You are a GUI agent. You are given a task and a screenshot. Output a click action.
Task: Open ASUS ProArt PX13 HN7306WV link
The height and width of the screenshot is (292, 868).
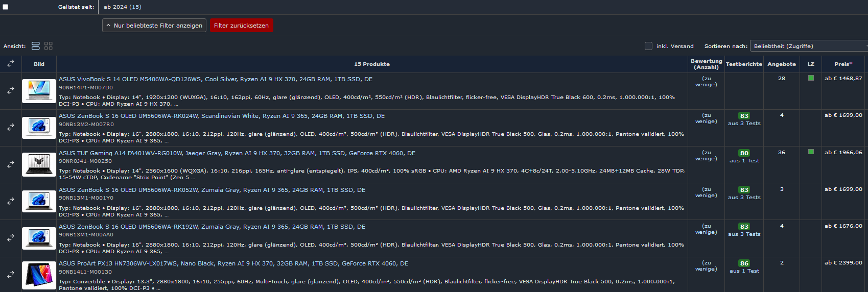coord(233,263)
